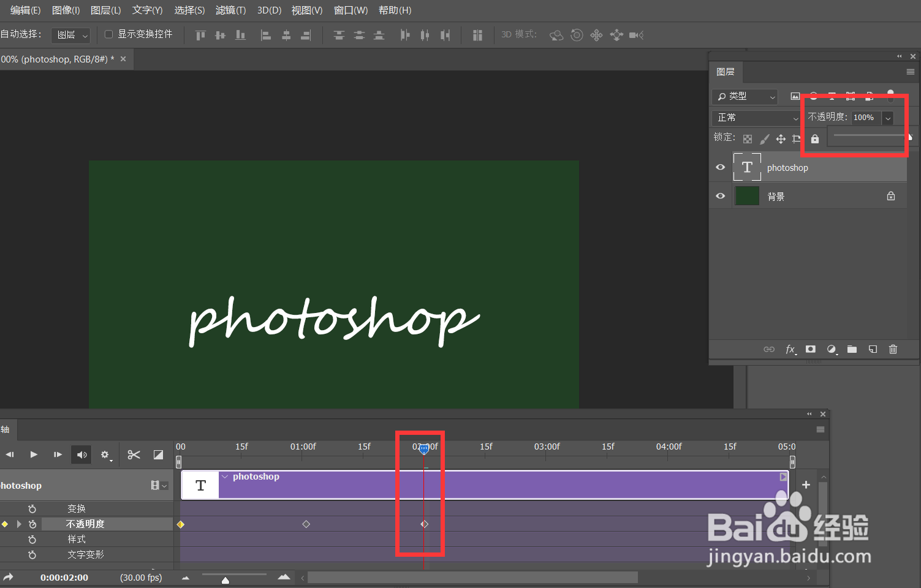The width and height of the screenshot is (921, 588).
Task: Click the new adjustment layer icon
Action: [832, 349]
